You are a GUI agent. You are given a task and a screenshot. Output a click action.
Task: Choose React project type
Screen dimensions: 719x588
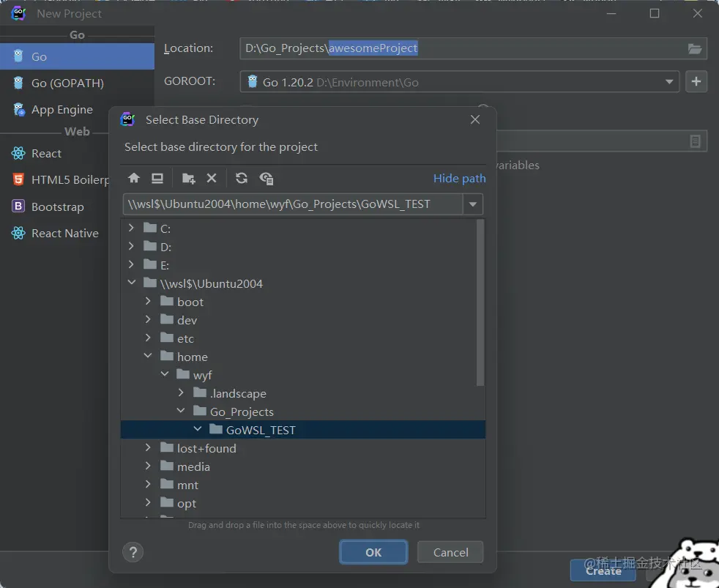pyautogui.click(x=54, y=153)
